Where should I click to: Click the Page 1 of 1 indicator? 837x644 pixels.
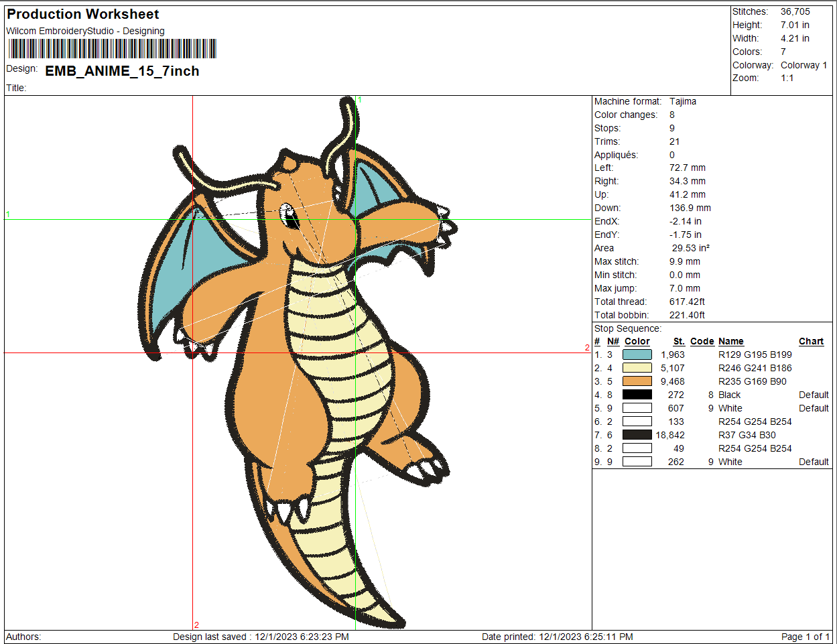click(805, 637)
